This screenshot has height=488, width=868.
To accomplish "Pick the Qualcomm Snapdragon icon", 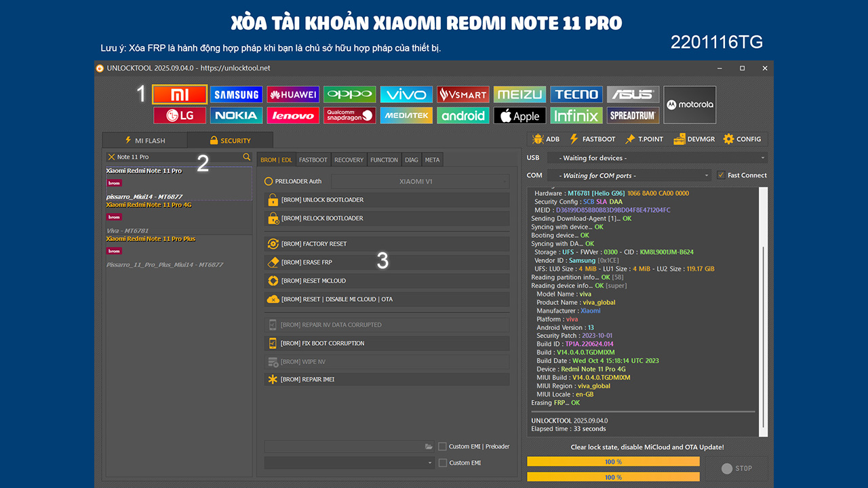I will 349,115.
